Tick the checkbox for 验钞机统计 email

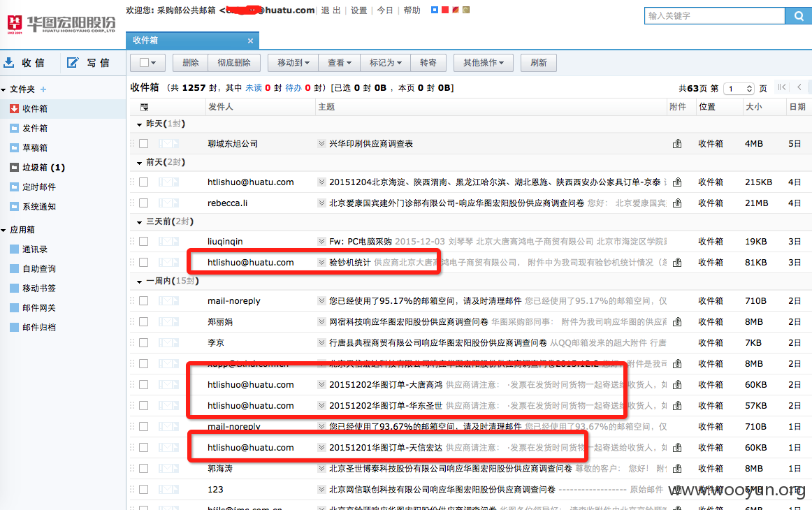144,263
